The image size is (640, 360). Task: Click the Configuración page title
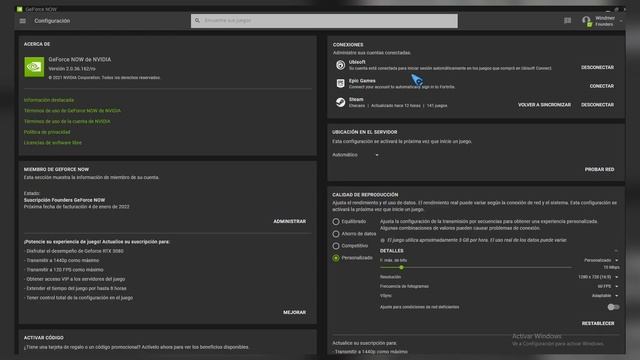[52, 21]
